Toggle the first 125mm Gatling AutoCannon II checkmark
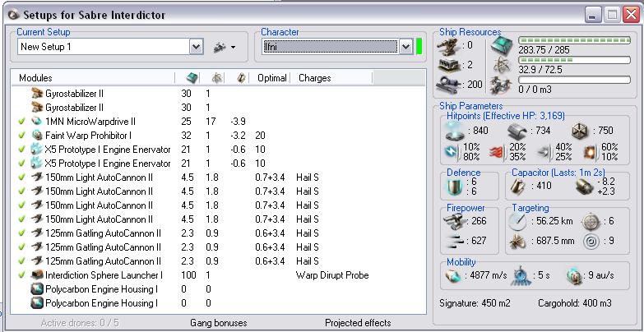Viewport: 644px width, 332px height. [22, 233]
